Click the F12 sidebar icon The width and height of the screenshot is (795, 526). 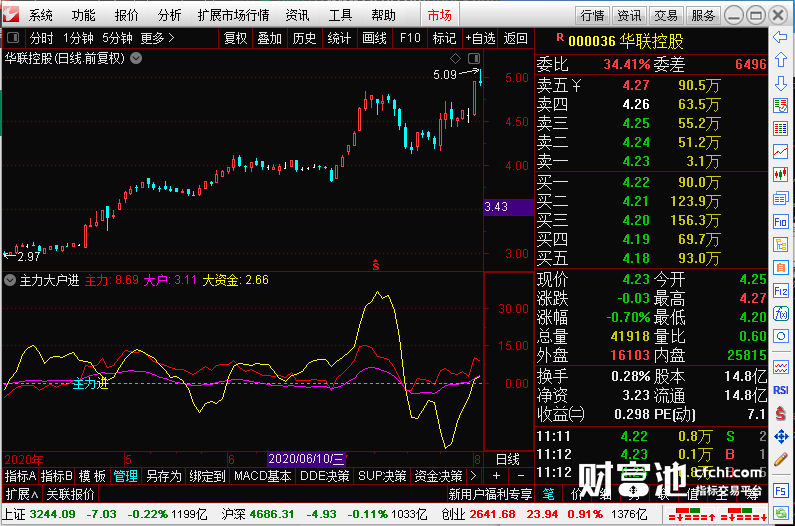(x=780, y=291)
